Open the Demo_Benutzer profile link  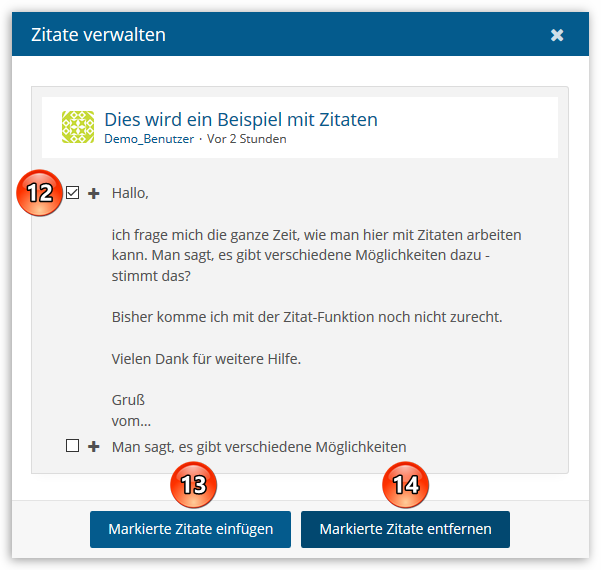(149, 139)
